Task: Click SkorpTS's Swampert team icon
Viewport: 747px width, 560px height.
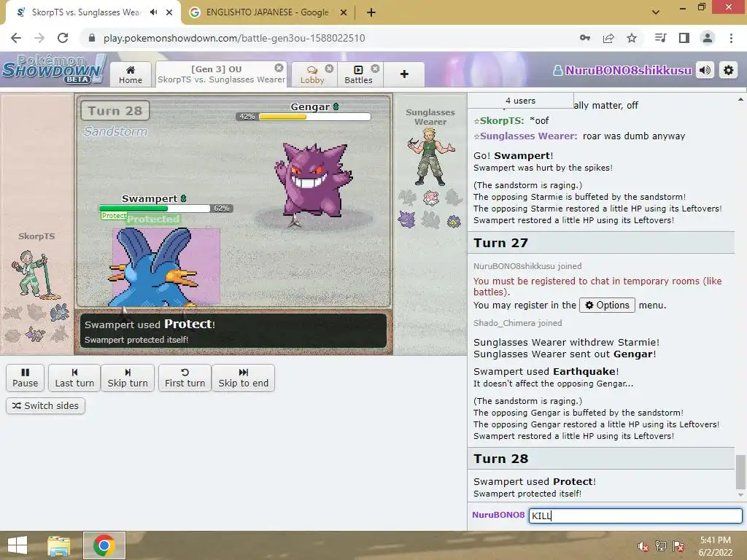Action: 59,312
